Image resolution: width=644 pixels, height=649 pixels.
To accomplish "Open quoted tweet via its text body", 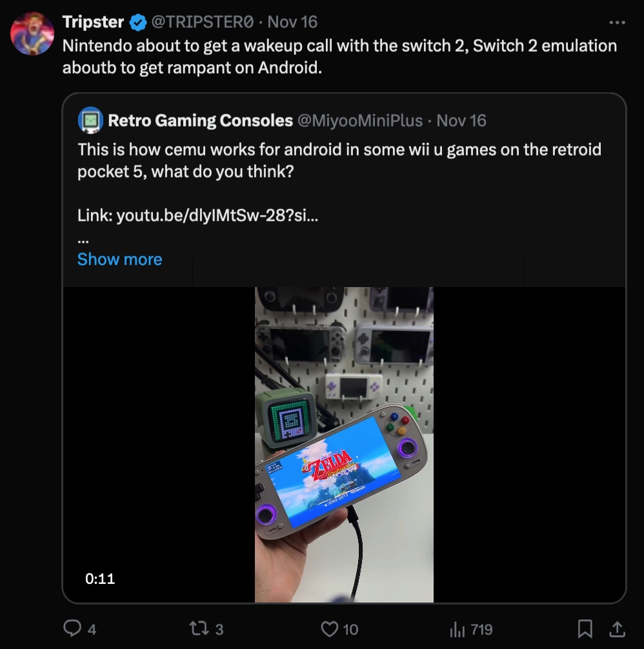I will pos(339,161).
